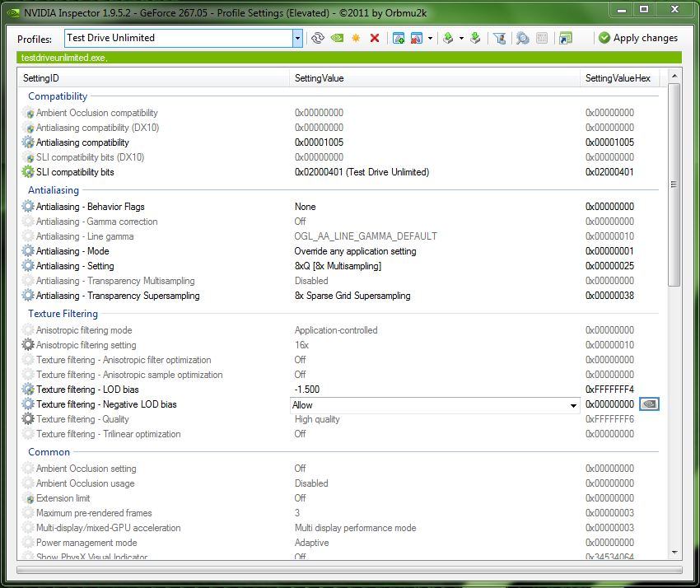Image resolution: width=700 pixels, height=588 pixels.
Task: Add an application to the current profile
Action: (x=399, y=39)
